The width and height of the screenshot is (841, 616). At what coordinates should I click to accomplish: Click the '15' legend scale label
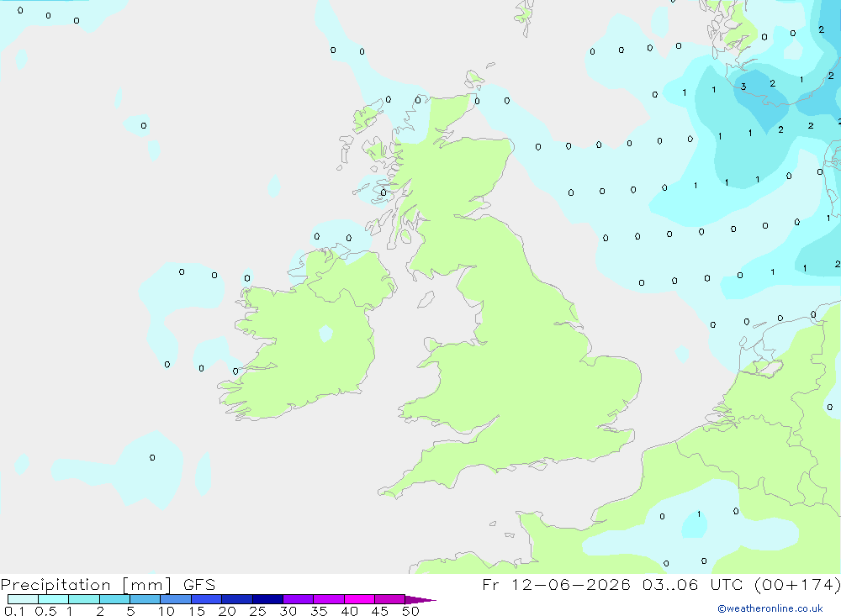197,611
